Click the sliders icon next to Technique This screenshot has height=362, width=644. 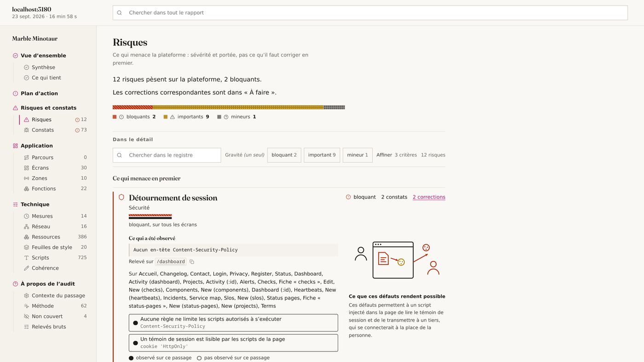tap(15, 204)
